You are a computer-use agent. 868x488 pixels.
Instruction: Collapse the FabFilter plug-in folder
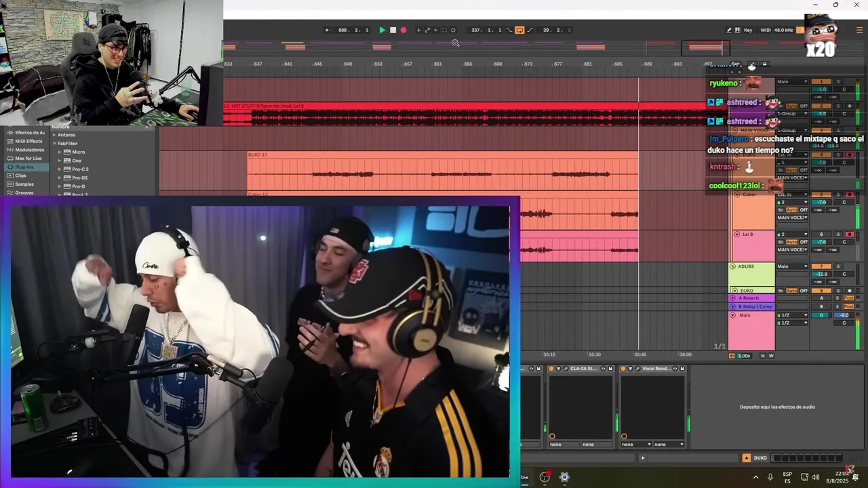pos(54,144)
